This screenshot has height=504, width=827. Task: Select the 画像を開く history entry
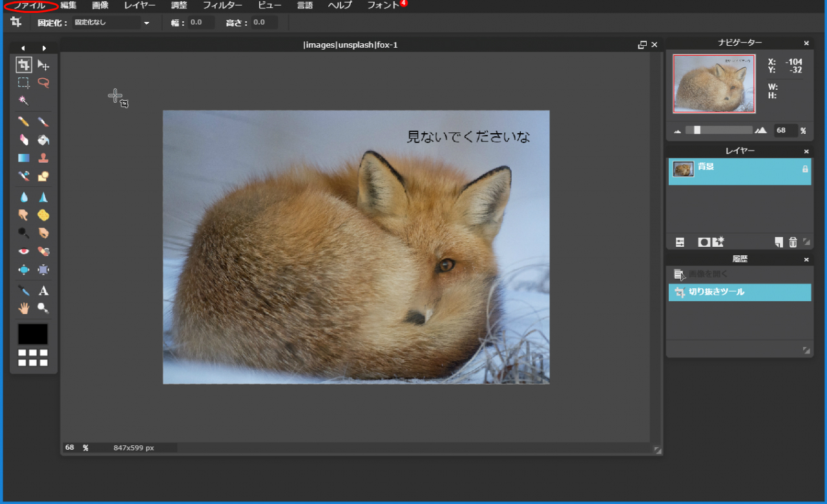(x=740, y=274)
